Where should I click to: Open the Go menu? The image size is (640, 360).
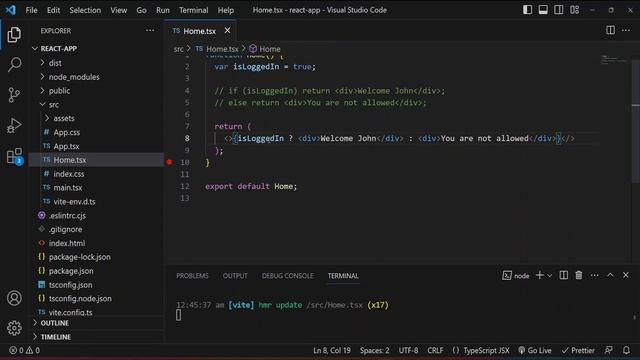tap(141, 10)
